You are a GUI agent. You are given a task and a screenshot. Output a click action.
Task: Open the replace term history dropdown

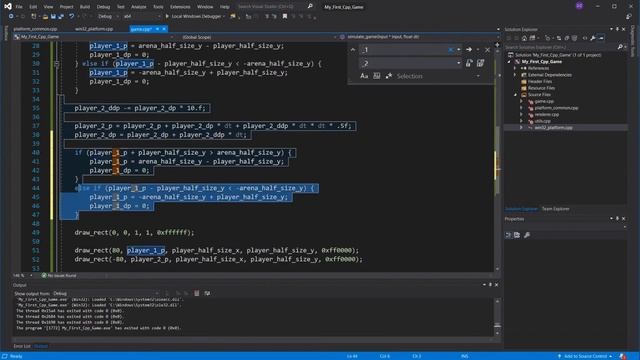click(x=459, y=63)
